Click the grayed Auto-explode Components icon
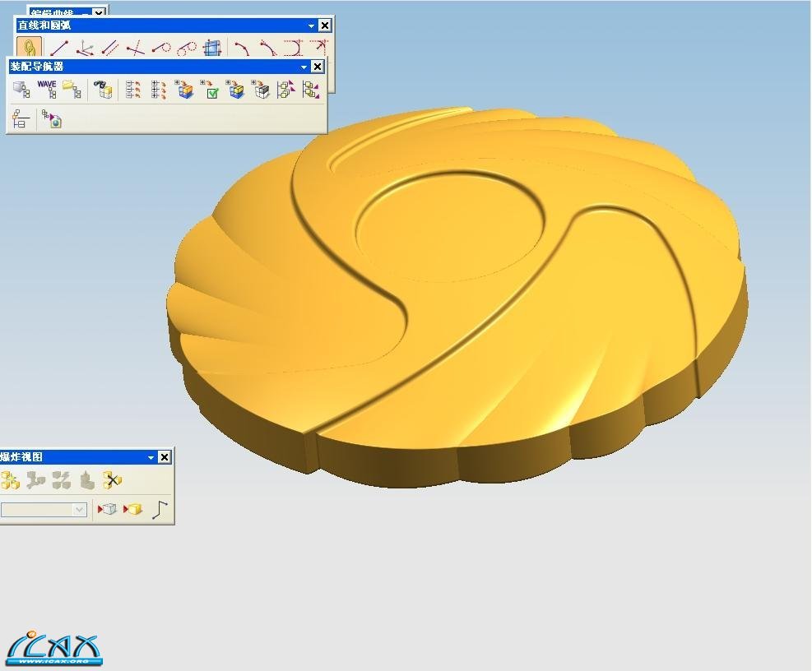Image resolution: width=812 pixels, height=671 pixels. click(61, 480)
